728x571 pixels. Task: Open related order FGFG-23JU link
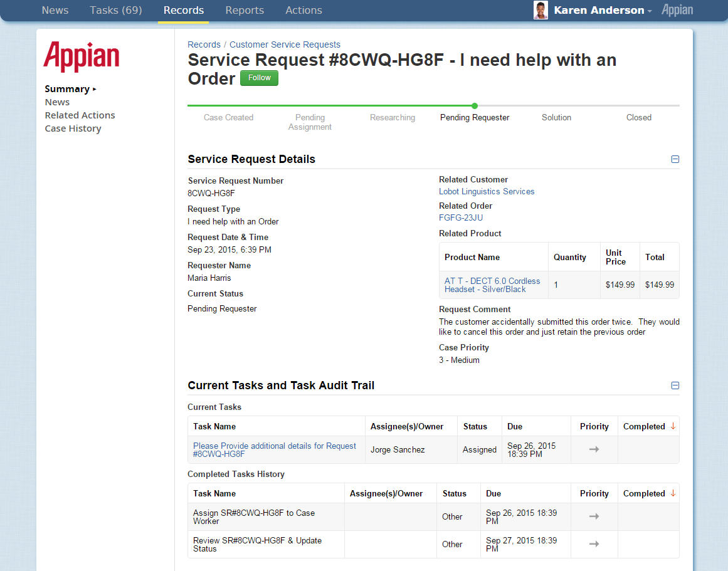pyautogui.click(x=461, y=217)
